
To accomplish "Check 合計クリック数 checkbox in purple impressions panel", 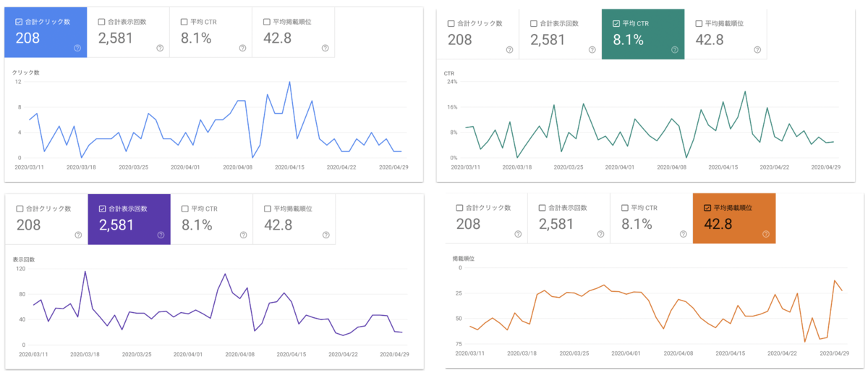I will (x=20, y=208).
